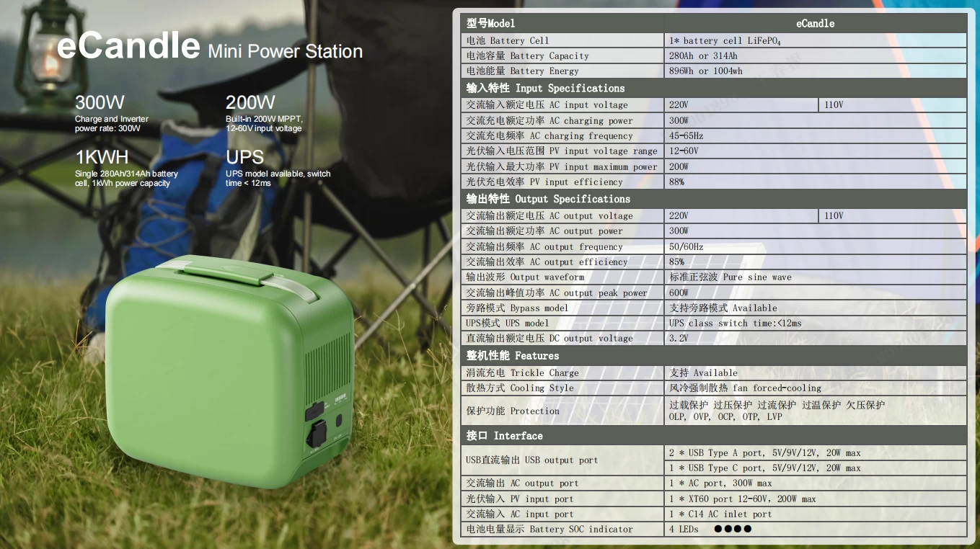Viewport: 980px width, 549px height.
Task: Select "220V" in the AC output voltage row
Action: click(x=679, y=215)
